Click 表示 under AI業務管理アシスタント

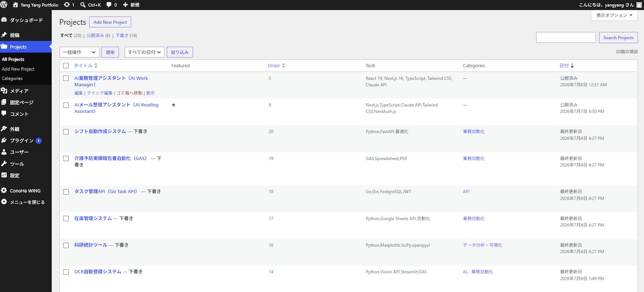pyautogui.click(x=150, y=93)
